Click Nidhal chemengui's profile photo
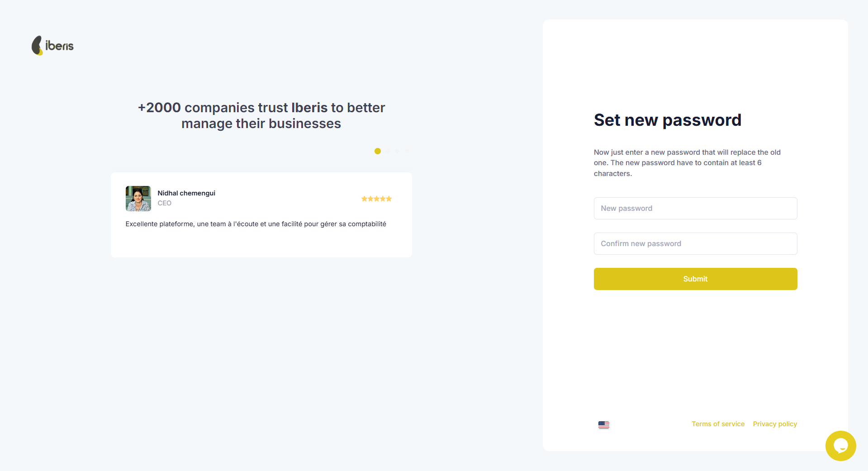 pos(138,199)
